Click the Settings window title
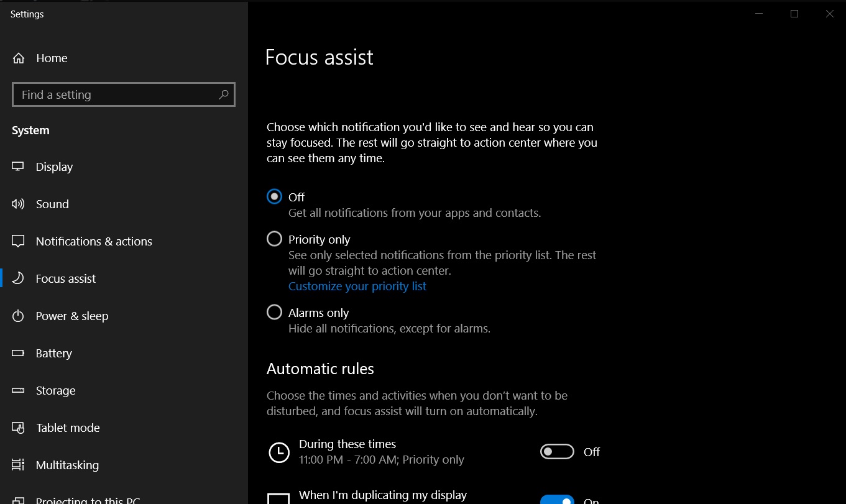Screen dimensions: 846x504 click(27, 14)
